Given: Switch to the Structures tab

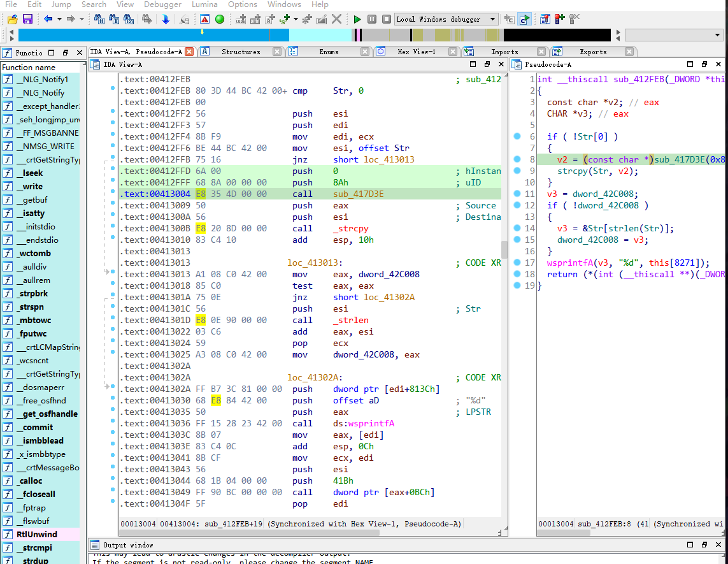Looking at the screenshot, I should click(241, 52).
